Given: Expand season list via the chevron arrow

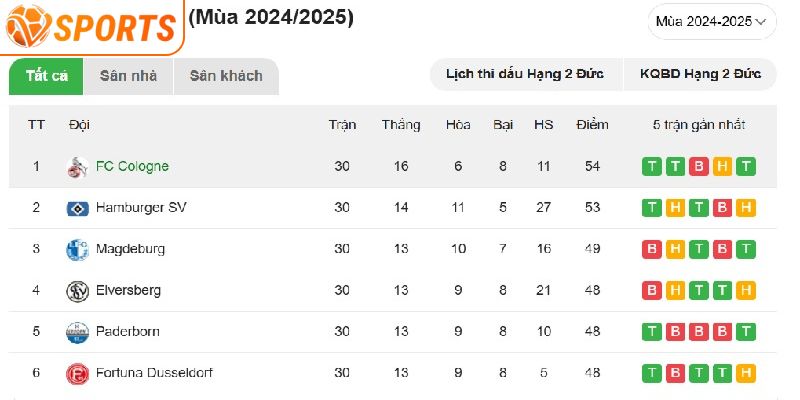Looking at the screenshot, I should point(761,21).
